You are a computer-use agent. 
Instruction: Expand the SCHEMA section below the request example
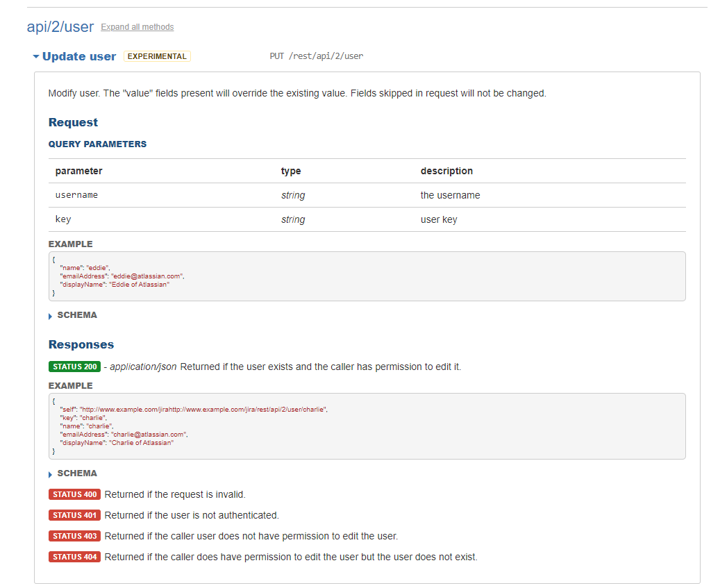[x=72, y=315]
